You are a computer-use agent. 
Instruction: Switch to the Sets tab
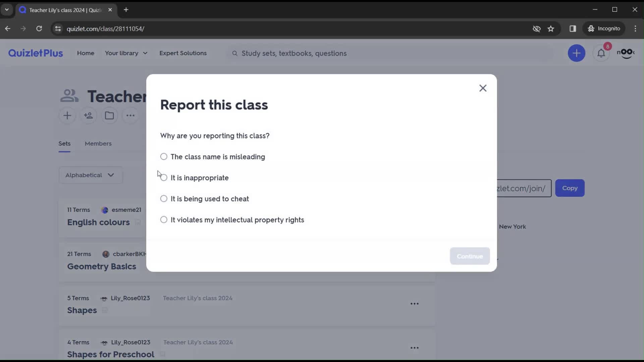tap(65, 143)
